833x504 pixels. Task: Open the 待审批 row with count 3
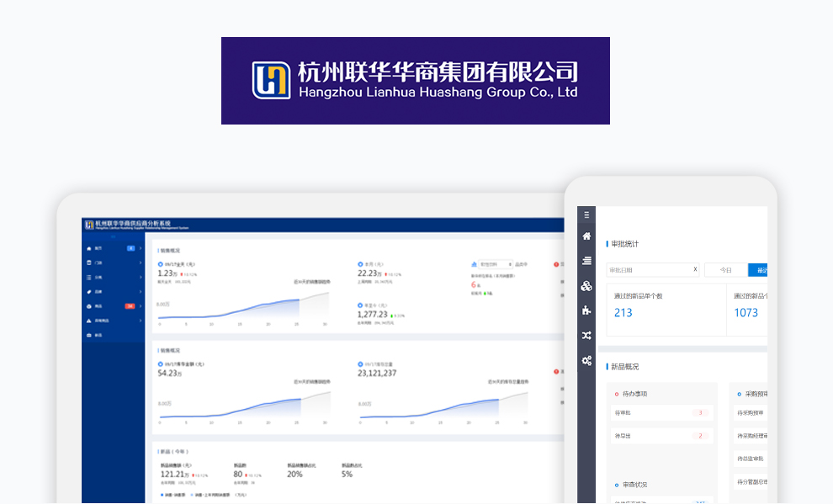click(x=662, y=412)
